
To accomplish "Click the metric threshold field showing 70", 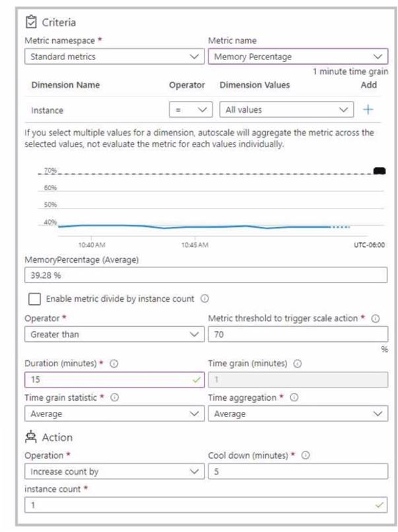I will click(298, 334).
